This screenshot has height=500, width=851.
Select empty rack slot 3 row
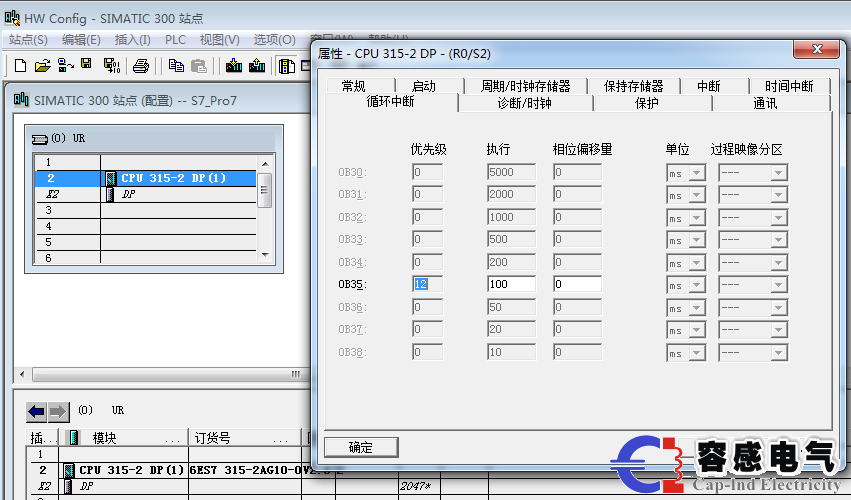[x=145, y=210]
